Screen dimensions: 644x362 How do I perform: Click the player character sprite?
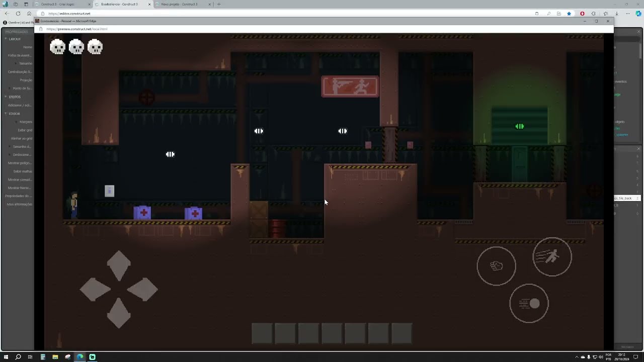tap(74, 206)
